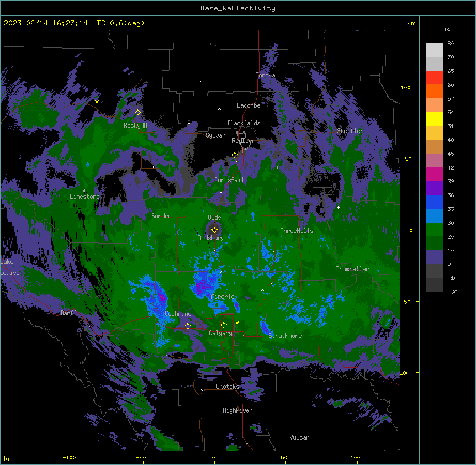Click the dBZ legend heading
The image size is (476, 465).
point(447,30)
